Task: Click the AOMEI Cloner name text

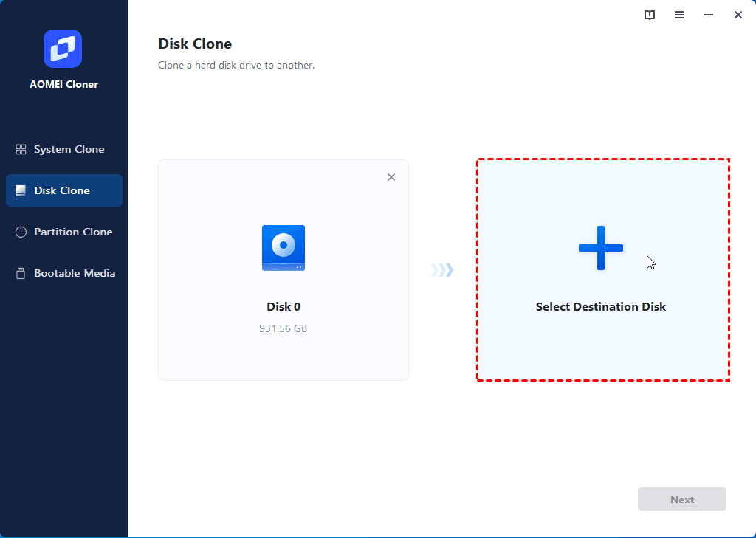Action: click(63, 84)
